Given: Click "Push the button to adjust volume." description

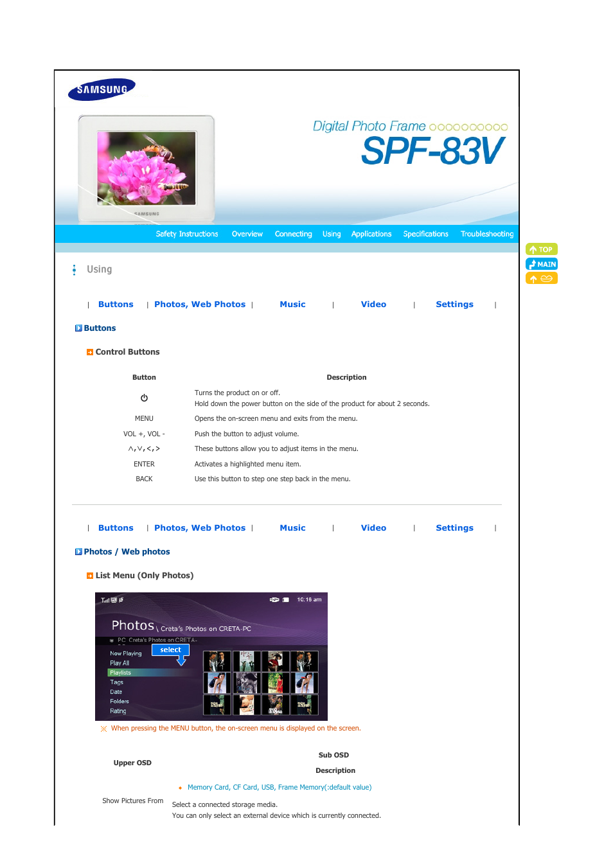Looking at the screenshot, I should (x=247, y=434).
